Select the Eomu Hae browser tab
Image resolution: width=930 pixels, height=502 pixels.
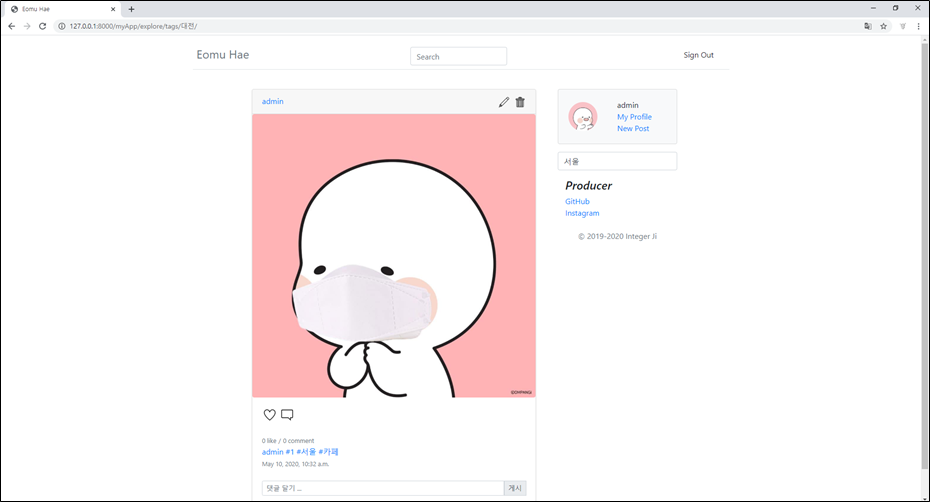62,9
